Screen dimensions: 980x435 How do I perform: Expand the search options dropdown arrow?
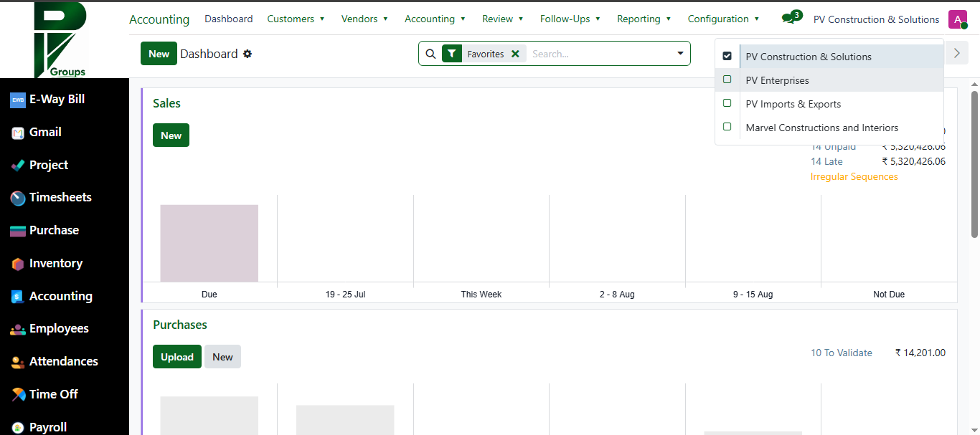coord(680,54)
